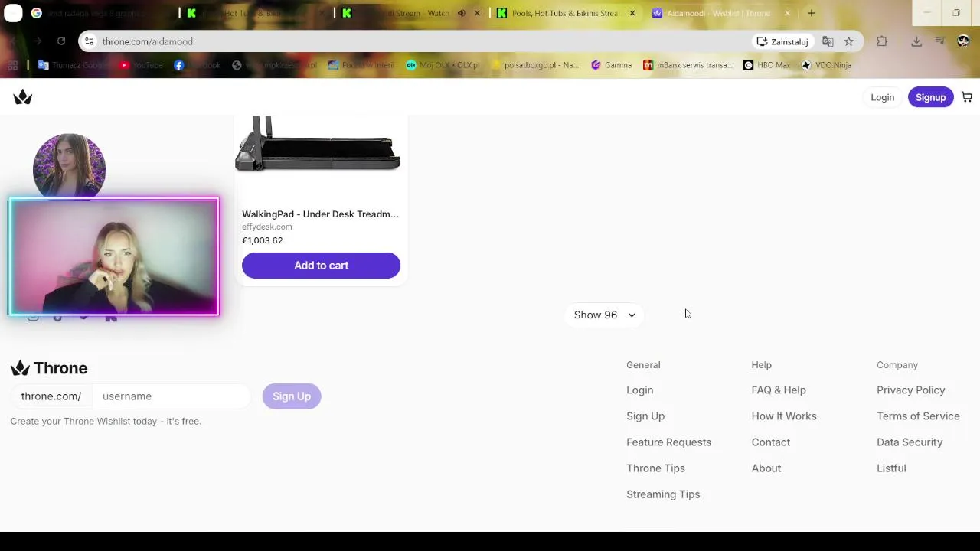This screenshot has width=980, height=551.
Task: Open the Gamma bookmark
Action: (611, 65)
